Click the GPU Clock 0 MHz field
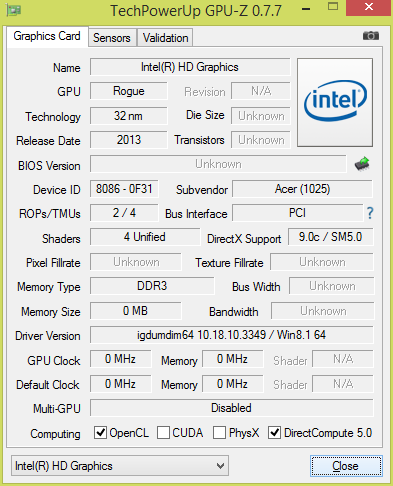Viewport: 393px width, 486px height. [x=120, y=359]
